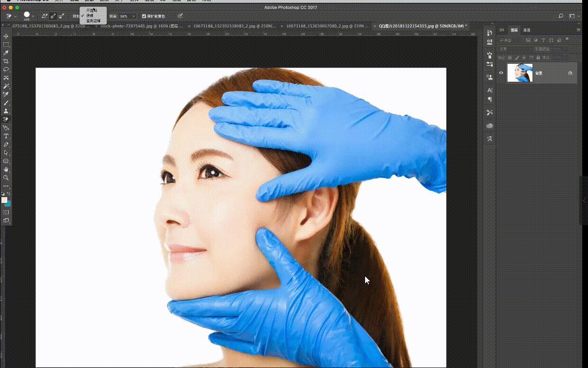Click the background color swatch

[x=8, y=203]
